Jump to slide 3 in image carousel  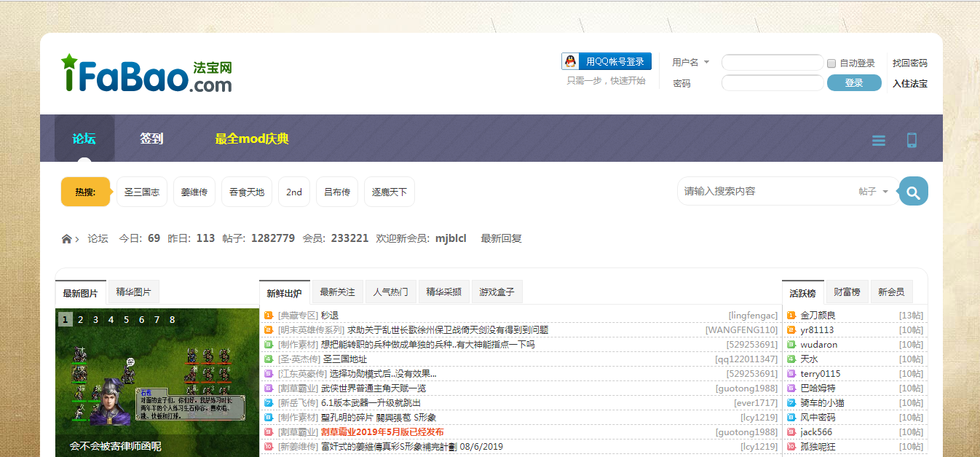tap(96, 319)
